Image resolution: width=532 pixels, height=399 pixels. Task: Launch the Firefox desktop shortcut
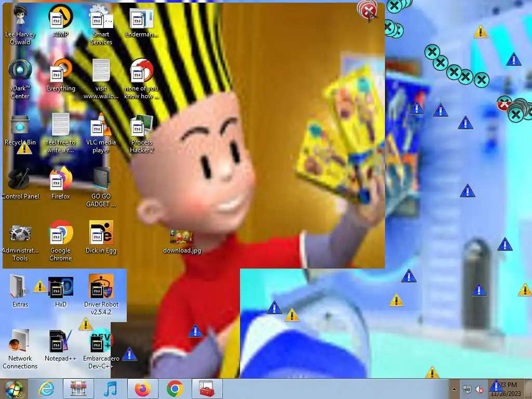tap(60, 183)
